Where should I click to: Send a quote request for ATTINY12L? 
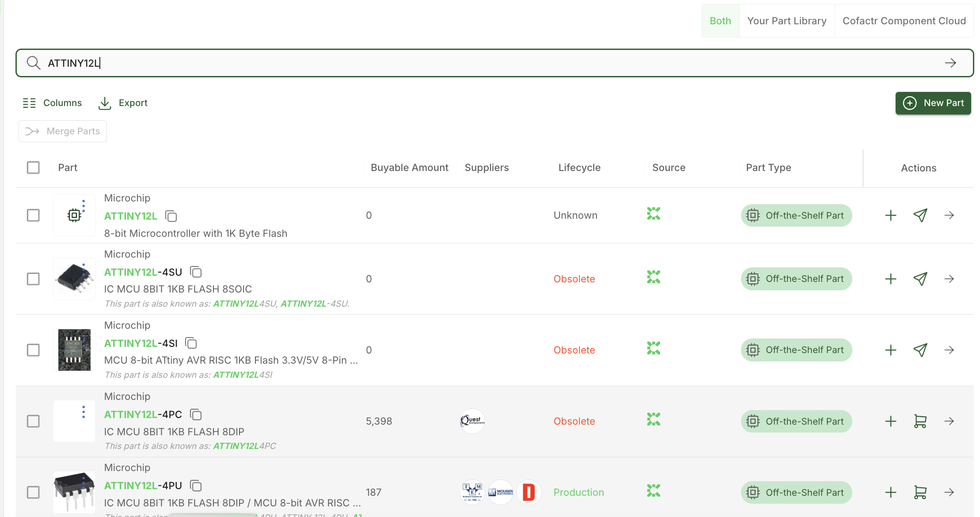click(x=920, y=215)
